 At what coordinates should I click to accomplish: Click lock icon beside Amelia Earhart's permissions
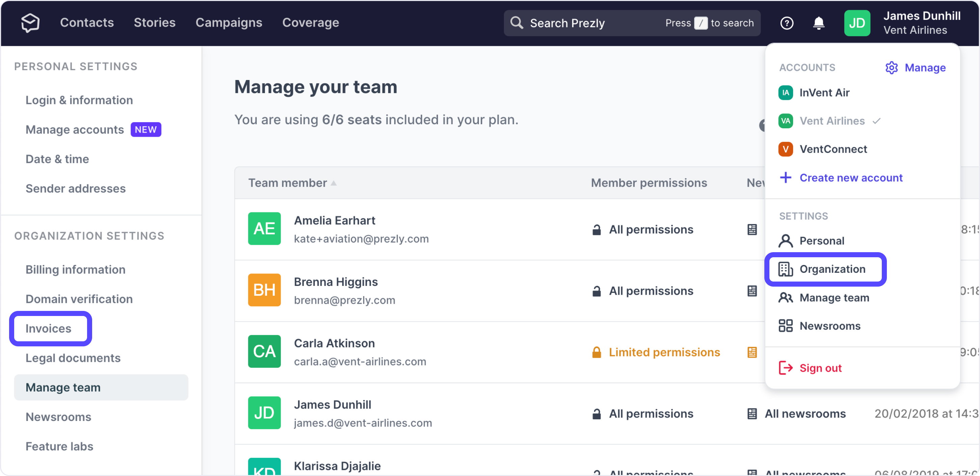coord(597,230)
